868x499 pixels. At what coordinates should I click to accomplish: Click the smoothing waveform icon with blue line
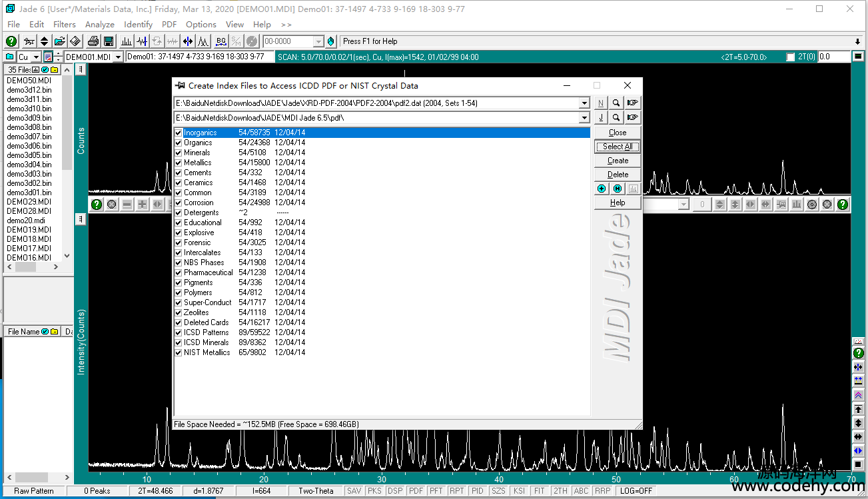(142, 41)
